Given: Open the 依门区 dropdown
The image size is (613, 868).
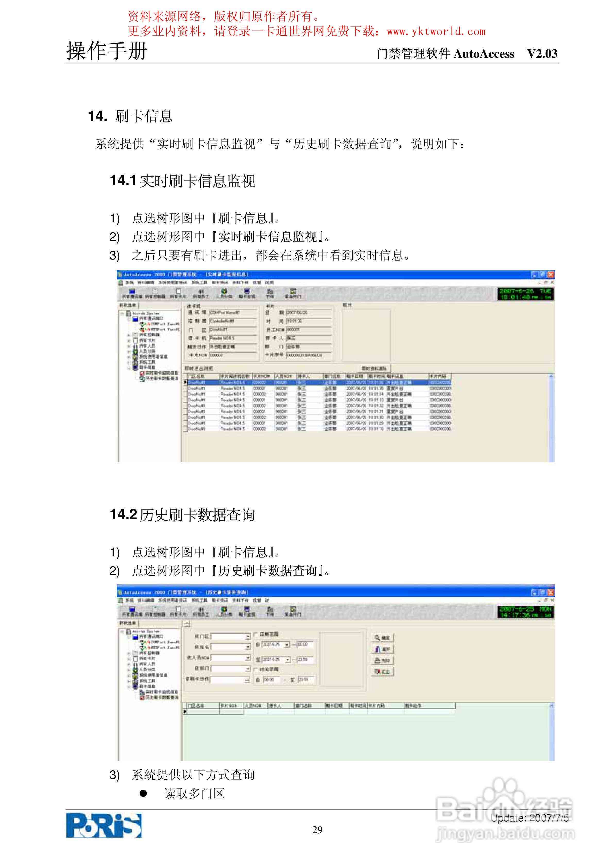Looking at the screenshot, I should point(248,637).
